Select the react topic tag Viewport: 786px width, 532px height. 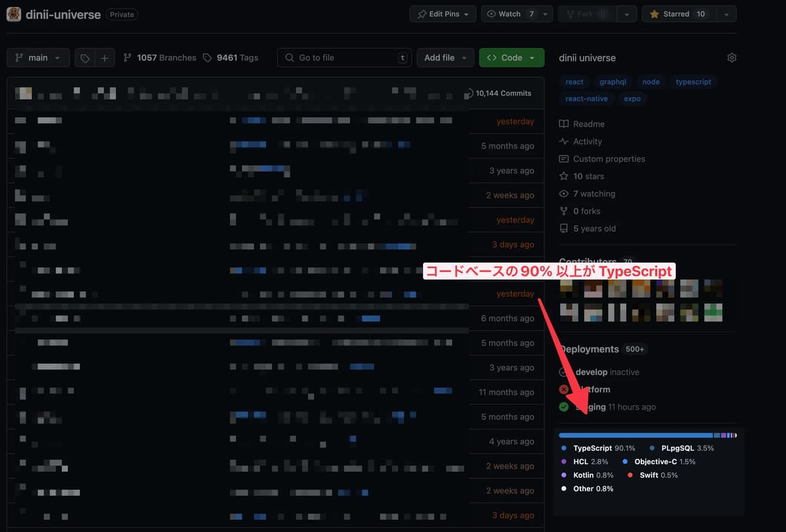point(574,82)
